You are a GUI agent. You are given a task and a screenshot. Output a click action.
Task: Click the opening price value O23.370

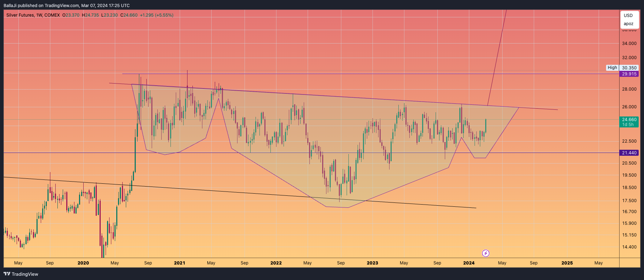[x=71, y=15]
